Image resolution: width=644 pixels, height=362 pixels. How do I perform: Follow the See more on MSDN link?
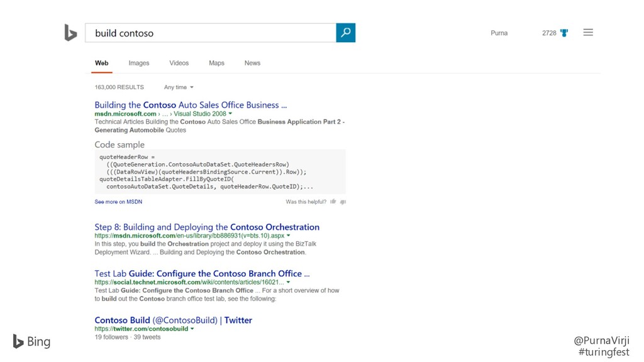[x=118, y=202]
